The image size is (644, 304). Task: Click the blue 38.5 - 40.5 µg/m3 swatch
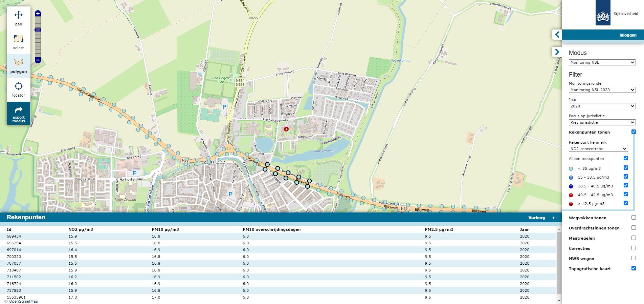click(x=571, y=186)
